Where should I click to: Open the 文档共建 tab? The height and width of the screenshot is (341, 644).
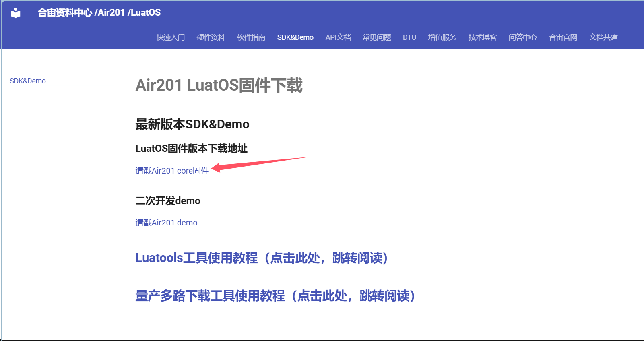(603, 37)
